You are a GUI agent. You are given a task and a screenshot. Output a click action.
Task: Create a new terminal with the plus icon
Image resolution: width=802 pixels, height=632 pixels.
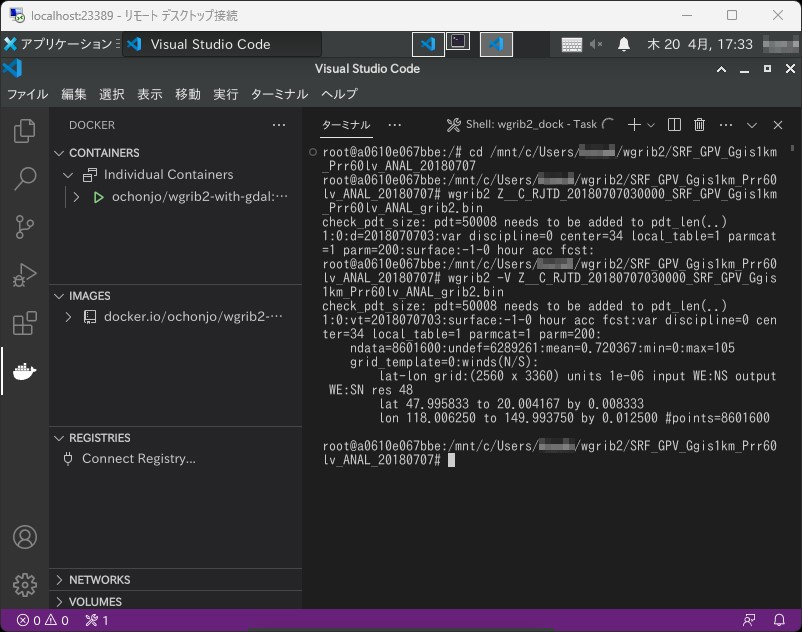click(x=634, y=125)
